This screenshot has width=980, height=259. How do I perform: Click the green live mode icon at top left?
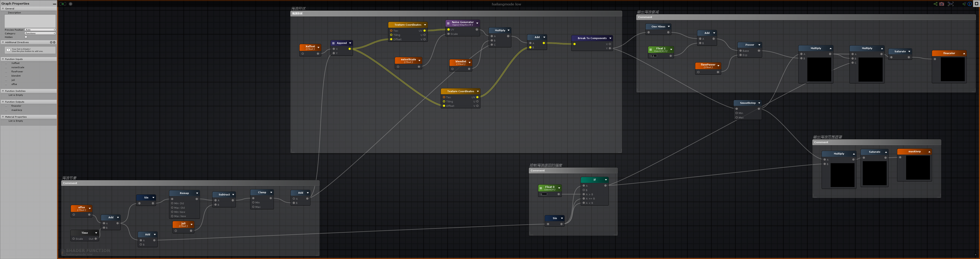(x=63, y=4)
